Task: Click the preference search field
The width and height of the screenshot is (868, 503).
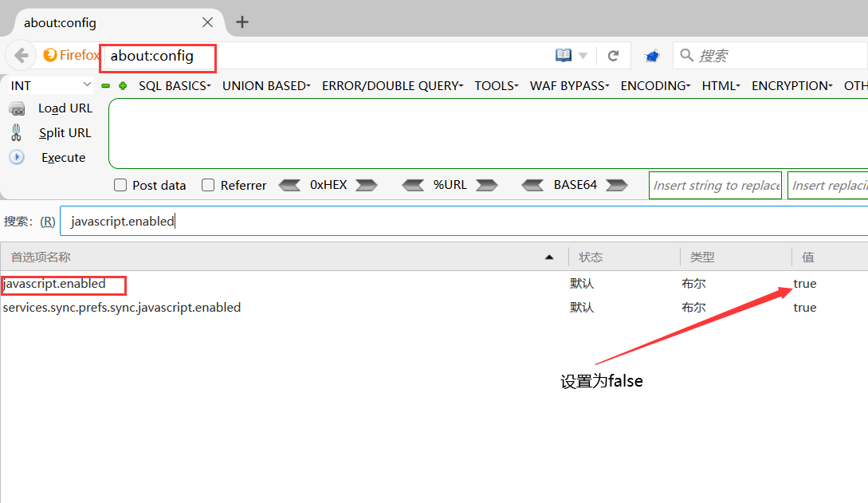Action: 464,221
